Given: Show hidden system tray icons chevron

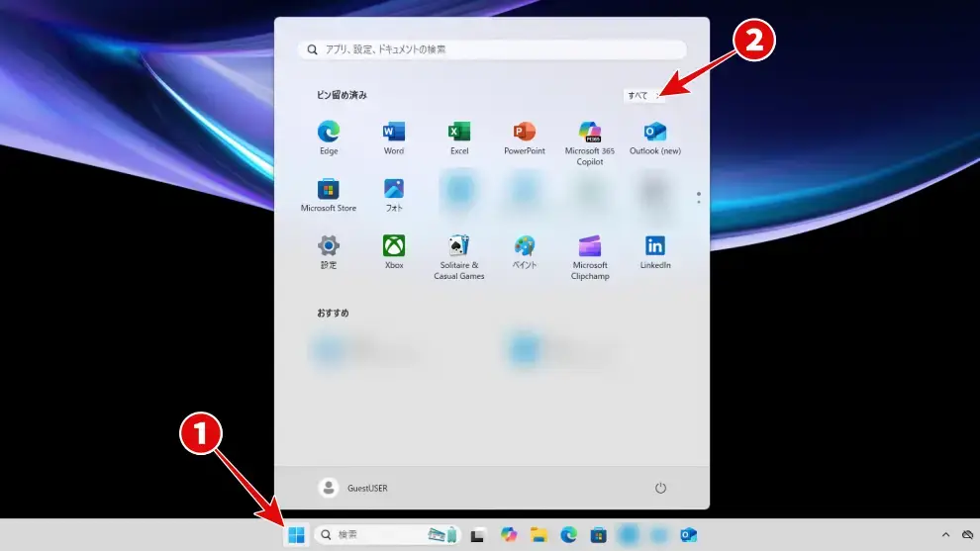Looking at the screenshot, I should (945, 535).
